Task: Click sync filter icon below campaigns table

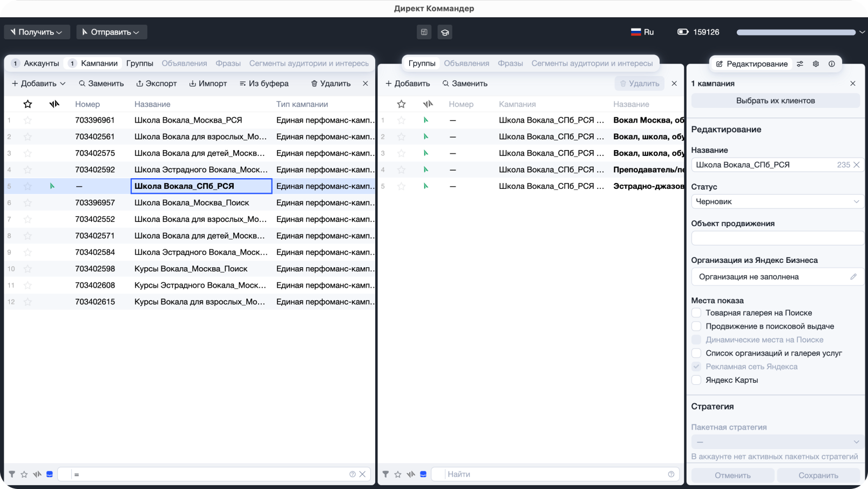Action: point(37,474)
